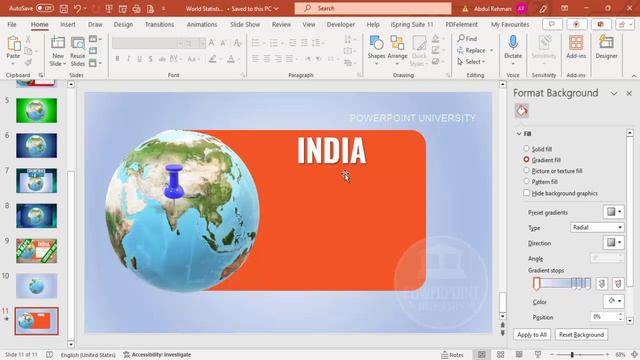
Task: Click the Paste icon
Action: click(x=13, y=44)
